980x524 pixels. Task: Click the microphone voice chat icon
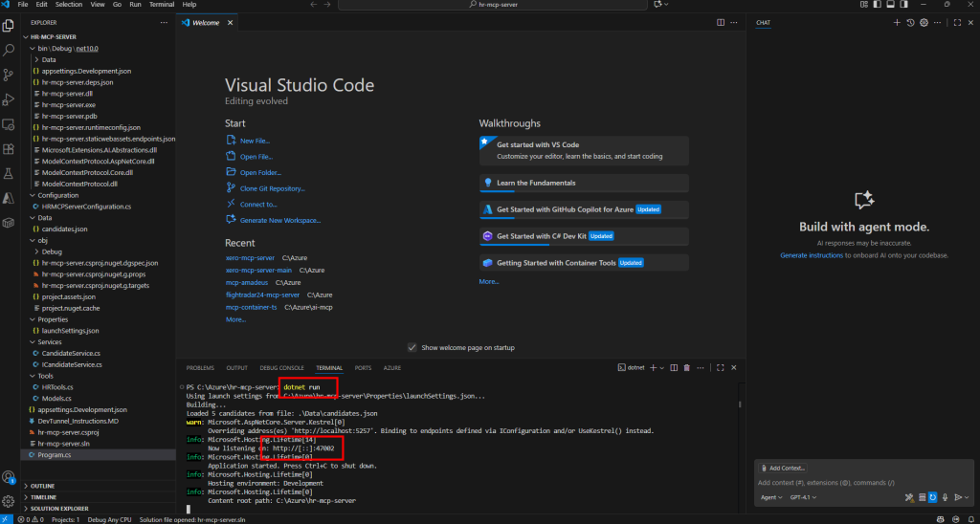tap(945, 497)
